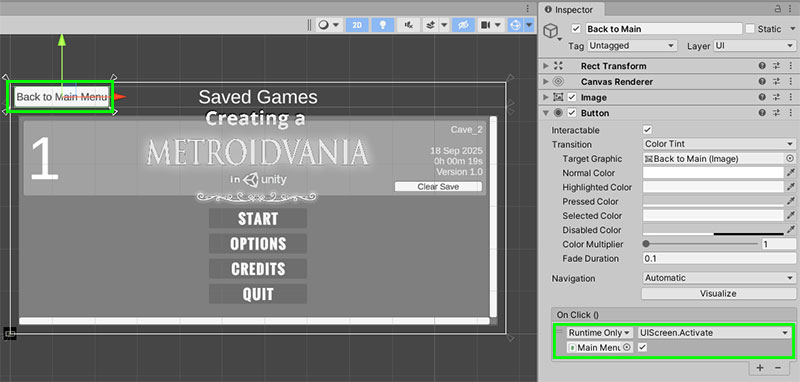The height and width of the screenshot is (382, 800).
Task: Click Target Graphic object picker circle
Action: tap(790, 159)
